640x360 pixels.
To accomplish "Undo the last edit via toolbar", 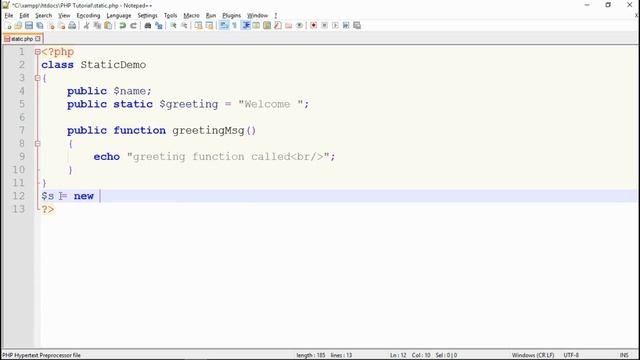I will 122,26.
